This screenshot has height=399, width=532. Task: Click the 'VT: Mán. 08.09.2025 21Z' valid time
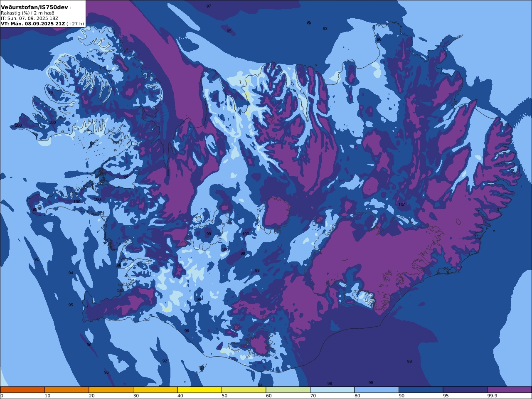(33, 24)
